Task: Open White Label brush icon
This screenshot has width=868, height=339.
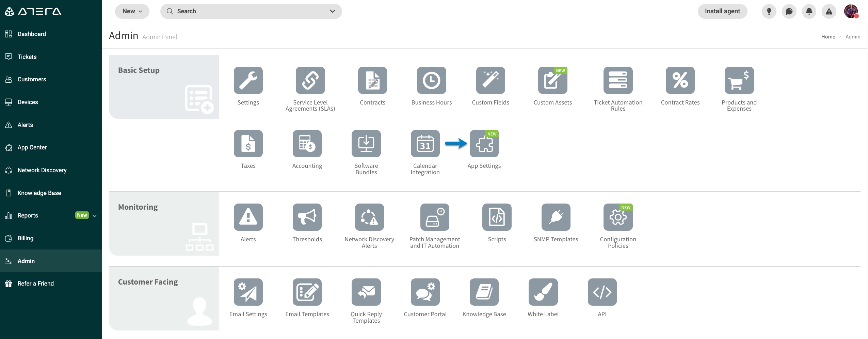Action: [543, 292]
